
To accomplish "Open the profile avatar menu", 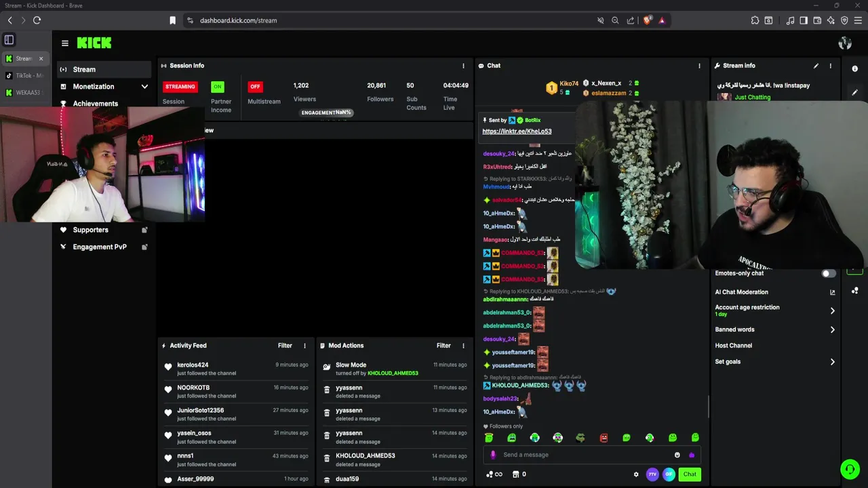I will pyautogui.click(x=845, y=43).
